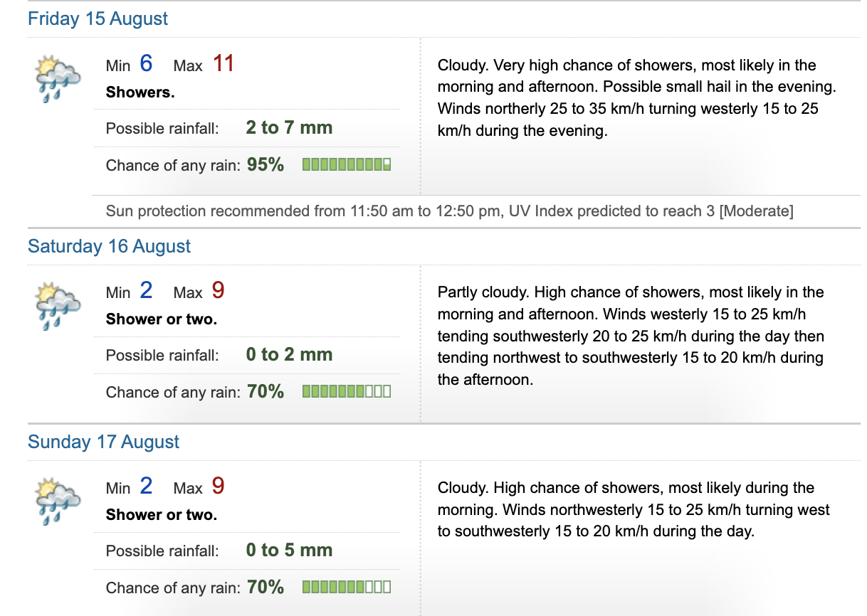Click the '0 to 2 mm' rainfall value
The height and width of the screenshot is (616, 867).
click(x=289, y=355)
